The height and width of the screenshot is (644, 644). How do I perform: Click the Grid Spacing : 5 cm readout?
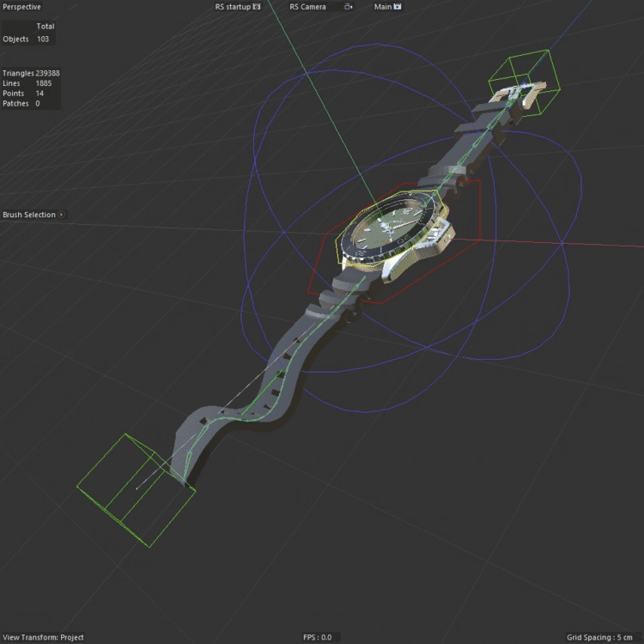coord(602,637)
